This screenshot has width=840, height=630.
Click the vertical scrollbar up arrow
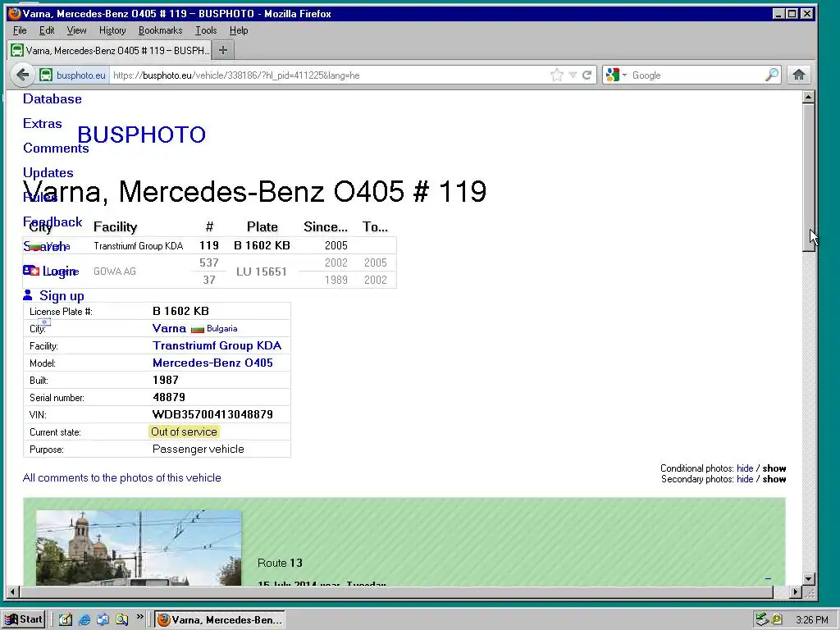coord(809,97)
